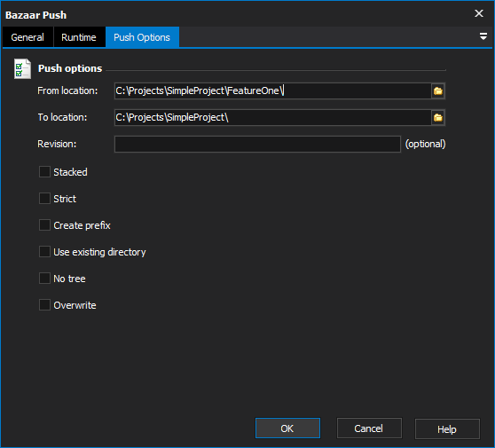The height and width of the screenshot is (448, 495).
Task: Confirm with the OK button
Action: tap(287, 428)
